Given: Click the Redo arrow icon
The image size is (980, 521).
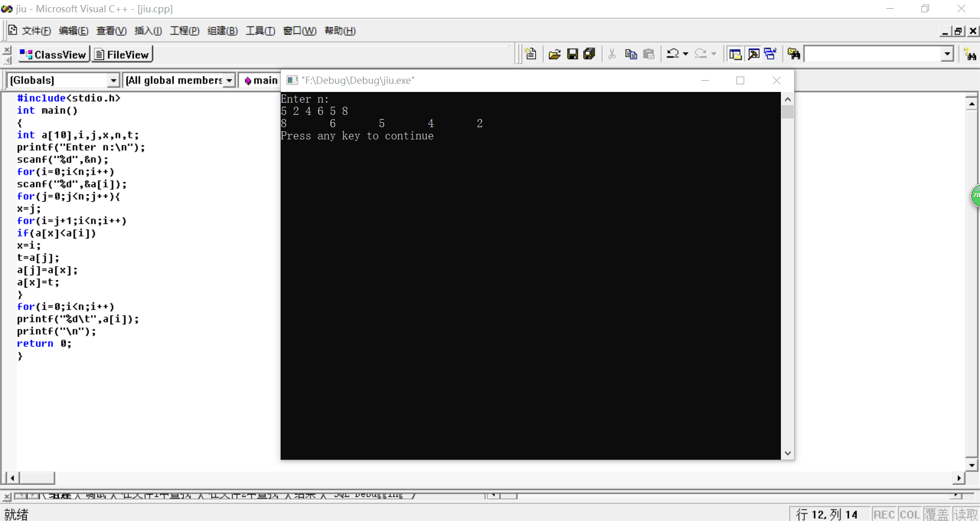Looking at the screenshot, I should click(701, 54).
